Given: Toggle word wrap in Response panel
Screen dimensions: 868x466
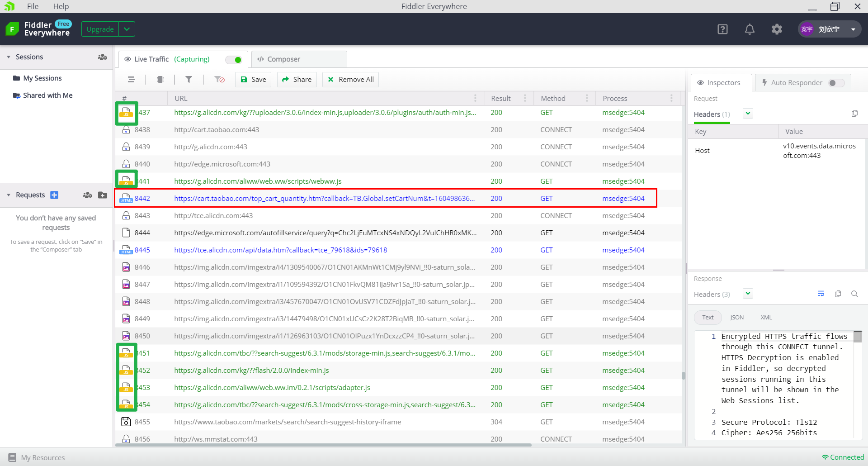Looking at the screenshot, I should pyautogui.click(x=821, y=294).
